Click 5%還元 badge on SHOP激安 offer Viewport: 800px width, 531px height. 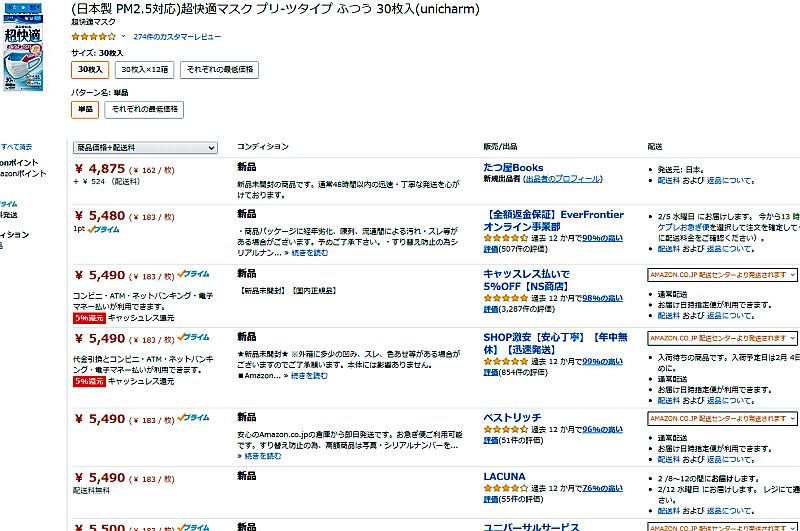click(x=89, y=382)
